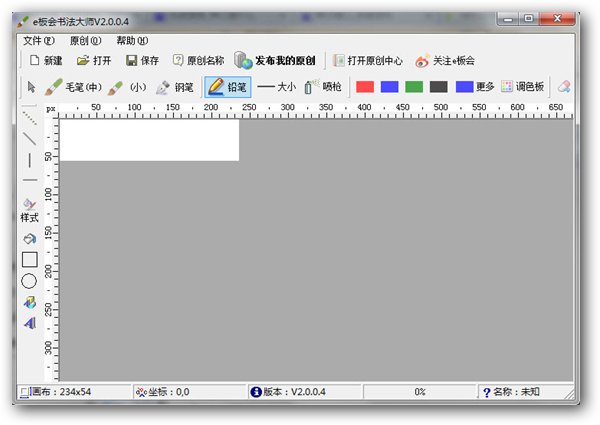Image resolution: width=600 pixels, height=425 pixels.
Task: Open the 调色板 color palette
Action: [523, 87]
